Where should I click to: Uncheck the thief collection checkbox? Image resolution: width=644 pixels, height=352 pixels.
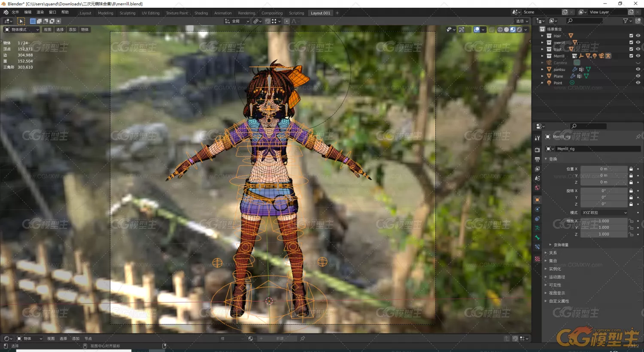coord(631,49)
